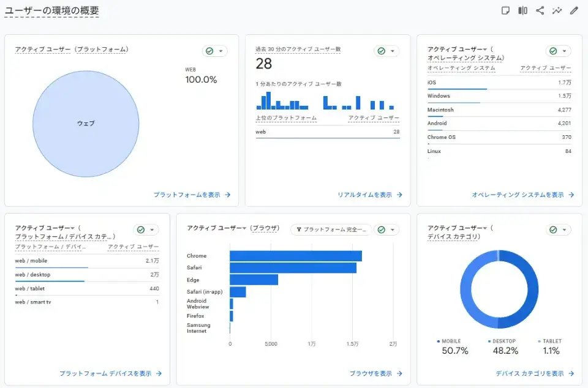Open the Insights sparkle icon in the header
The width and height of the screenshot is (588, 388).
[557, 10]
